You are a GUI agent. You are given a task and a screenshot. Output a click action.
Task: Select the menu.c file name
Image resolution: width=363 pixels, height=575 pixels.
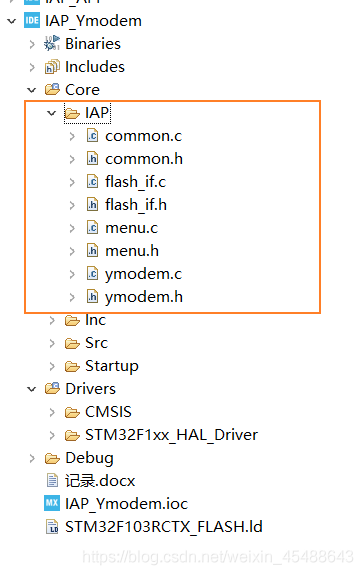(131, 228)
